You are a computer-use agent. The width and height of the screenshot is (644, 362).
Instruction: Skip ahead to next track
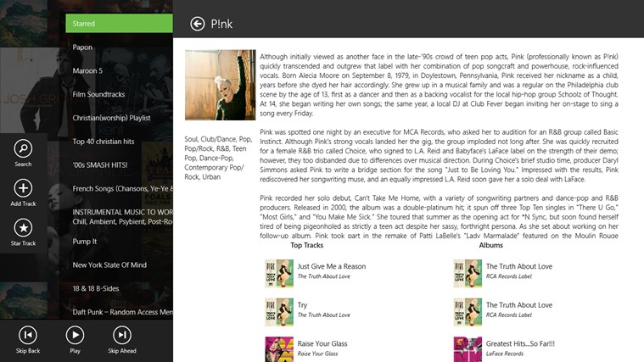tap(122, 336)
